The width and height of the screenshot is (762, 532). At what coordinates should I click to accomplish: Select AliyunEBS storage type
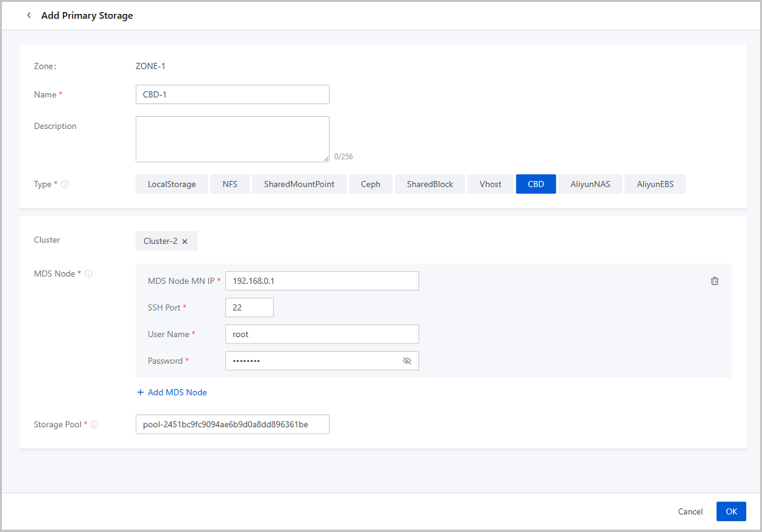pyautogui.click(x=655, y=184)
